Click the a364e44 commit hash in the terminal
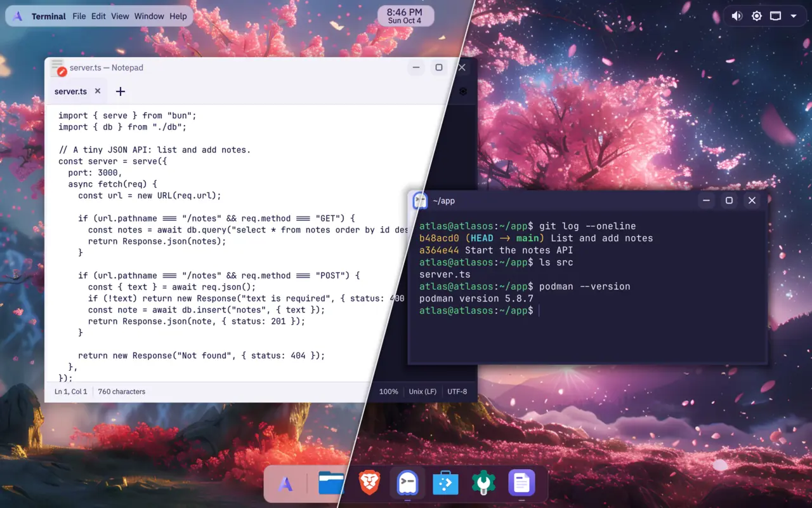The height and width of the screenshot is (508, 812). 439,250
